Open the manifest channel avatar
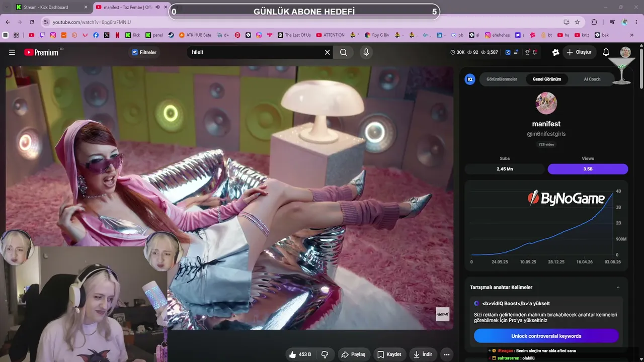The image size is (644, 362). (546, 103)
